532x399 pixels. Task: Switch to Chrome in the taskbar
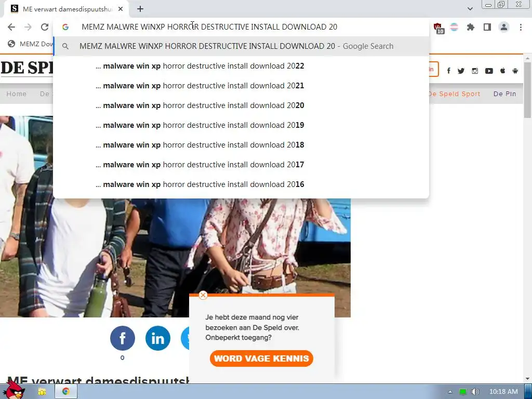66,392
